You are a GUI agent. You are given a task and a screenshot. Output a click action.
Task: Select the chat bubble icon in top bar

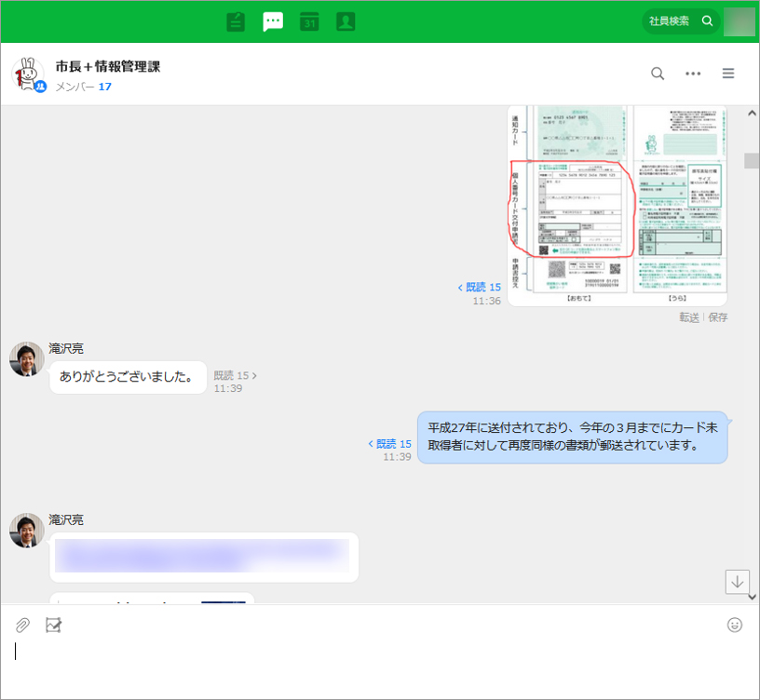273,21
